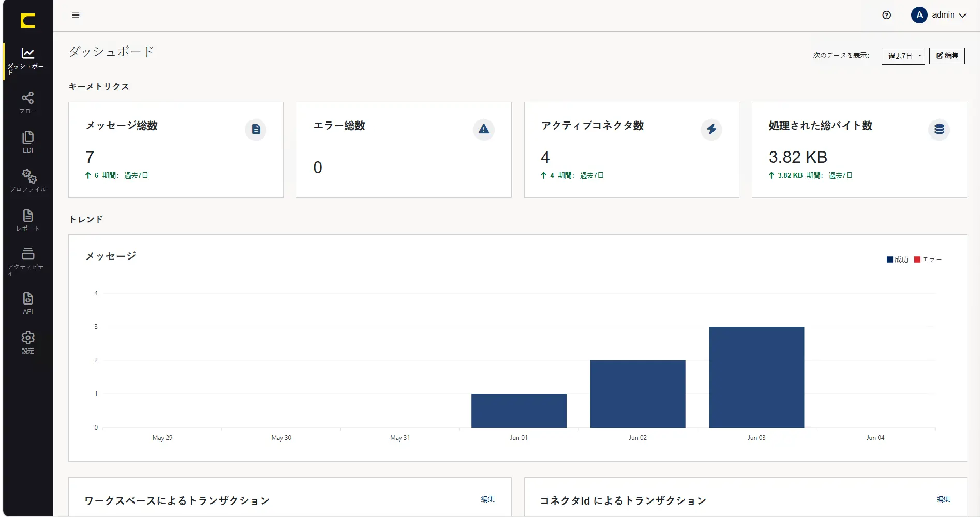The image size is (980, 517).
Task: Open ダッシュボード in the sidebar
Action: 28,60
